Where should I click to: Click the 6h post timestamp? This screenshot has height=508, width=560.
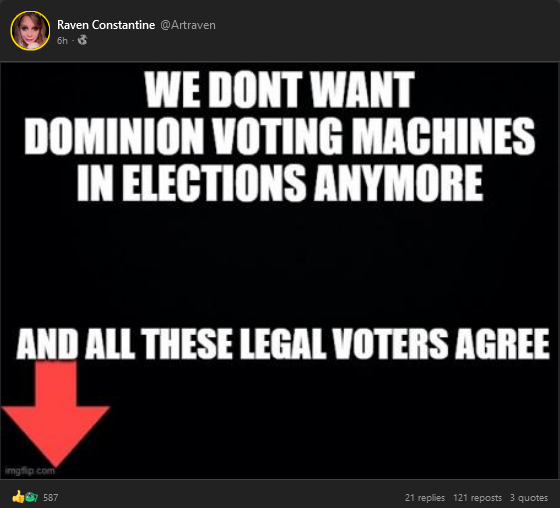point(62,41)
